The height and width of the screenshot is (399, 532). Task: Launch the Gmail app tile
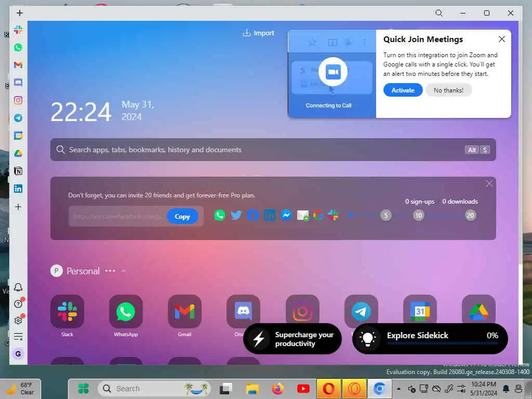pyautogui.click(x=184, y=312)
